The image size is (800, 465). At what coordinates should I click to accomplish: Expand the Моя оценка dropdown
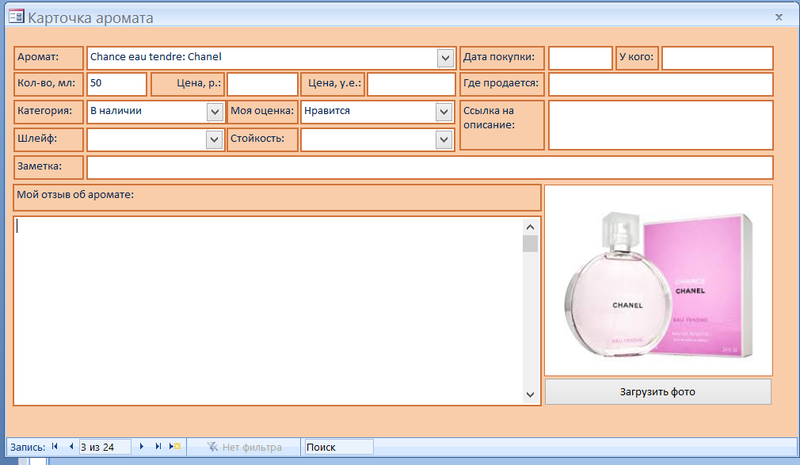click(444, 112)
